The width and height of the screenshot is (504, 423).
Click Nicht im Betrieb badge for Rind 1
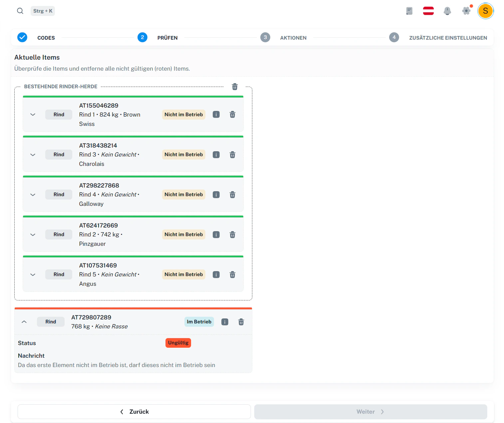point(183,115)
